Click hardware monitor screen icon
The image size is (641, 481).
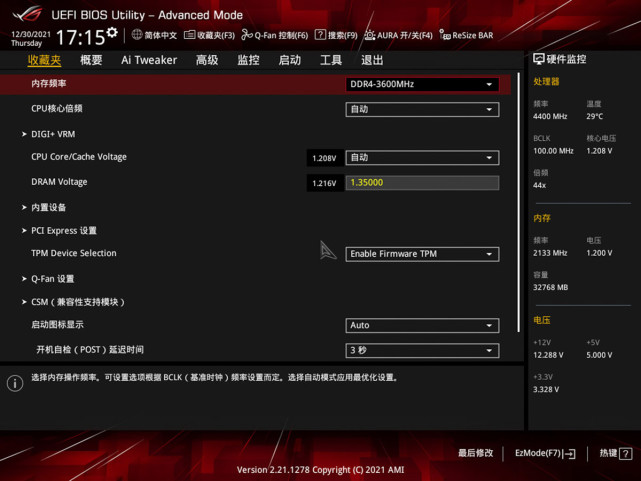click(538, 59)
